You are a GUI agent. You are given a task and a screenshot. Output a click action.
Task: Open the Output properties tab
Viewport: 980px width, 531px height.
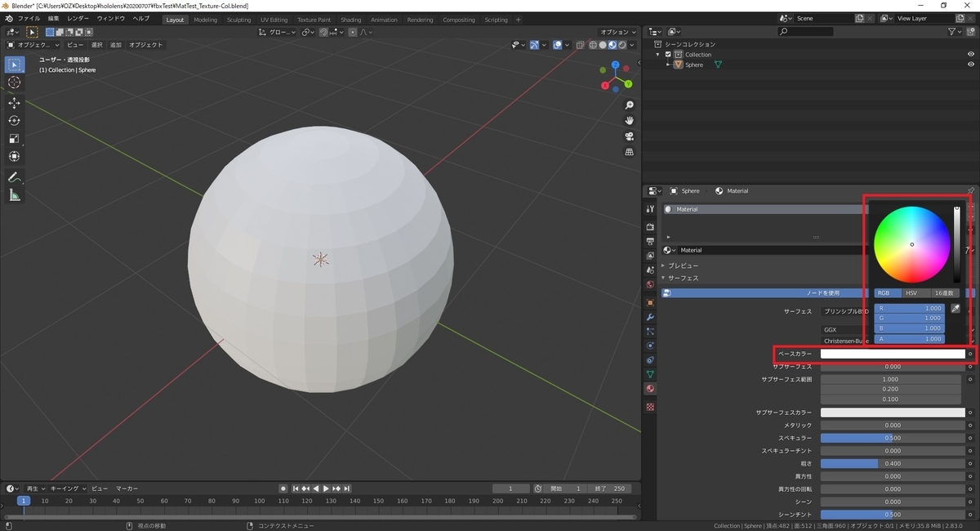coord(650,241)
